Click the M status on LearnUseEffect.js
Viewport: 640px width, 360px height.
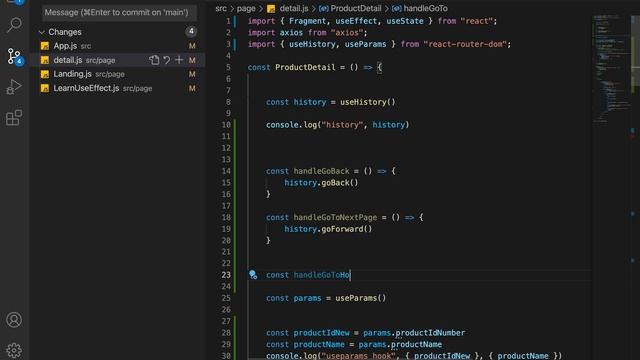point(192,88)
